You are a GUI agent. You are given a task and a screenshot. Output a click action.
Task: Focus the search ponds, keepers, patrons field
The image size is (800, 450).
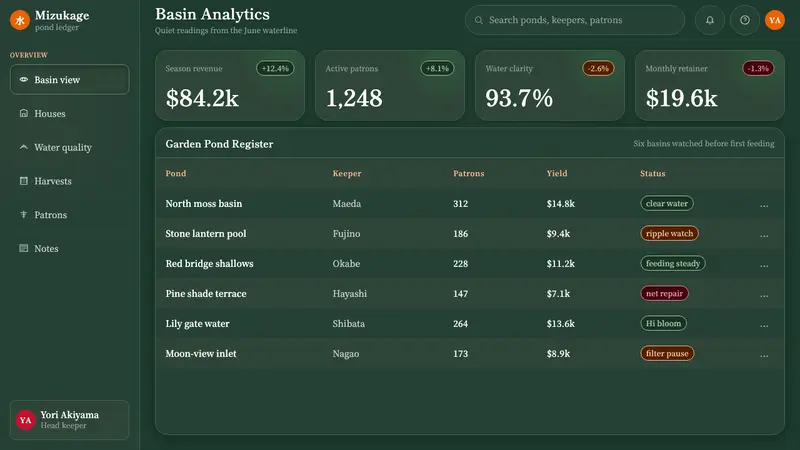click(x=574, y=20)
